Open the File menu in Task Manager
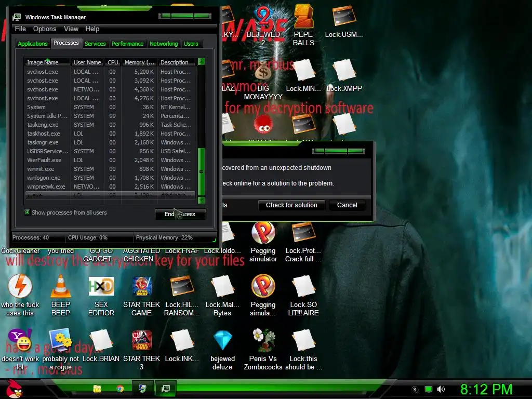The image size is (532, 399). [20, 29]
